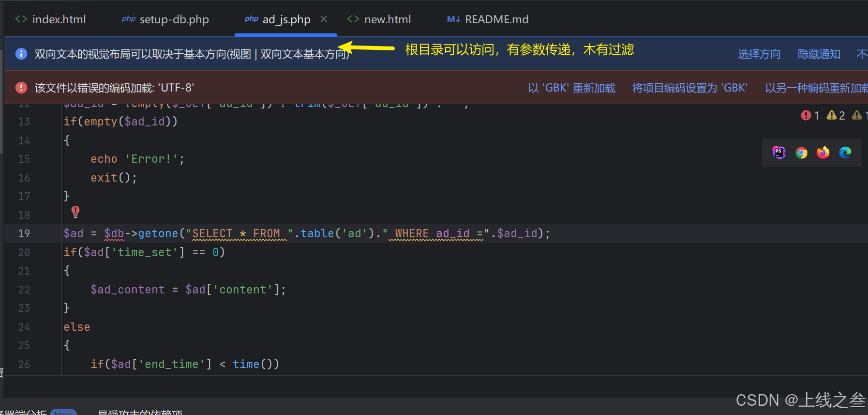Click the 选择方向 link
Screen dimensions: 868x415
coord(759,54)
